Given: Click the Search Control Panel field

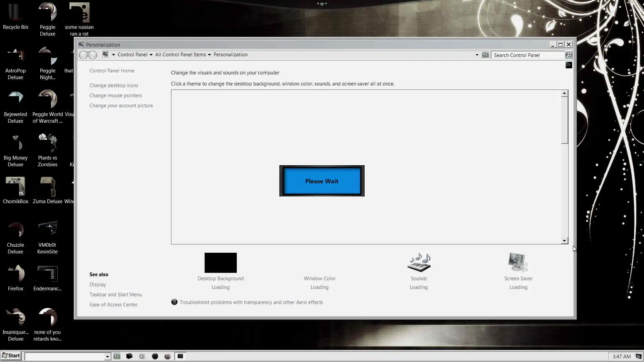Looking at the screenshot, I should click(527, 55).
